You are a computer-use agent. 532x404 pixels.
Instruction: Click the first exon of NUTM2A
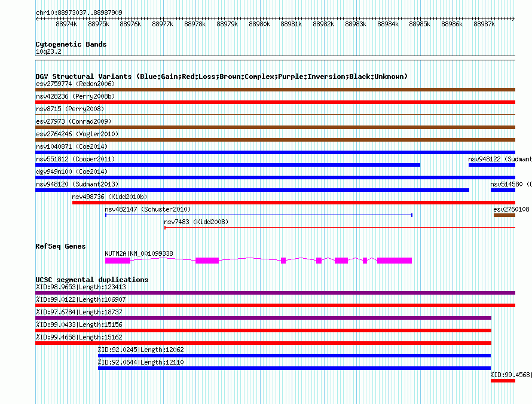click(x=118, y=261)
